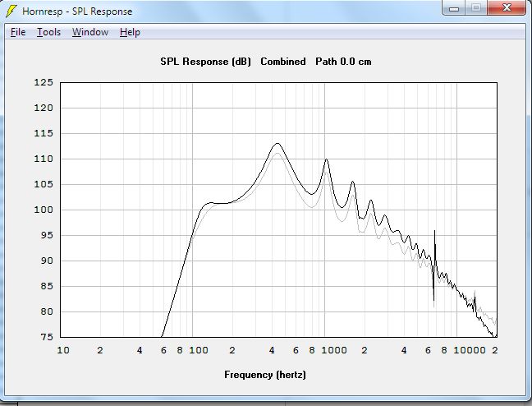Viewport: 532px width, 406px height.
Task: Click the 10000 Hz x-axis label
Action: tap(470, 350)
